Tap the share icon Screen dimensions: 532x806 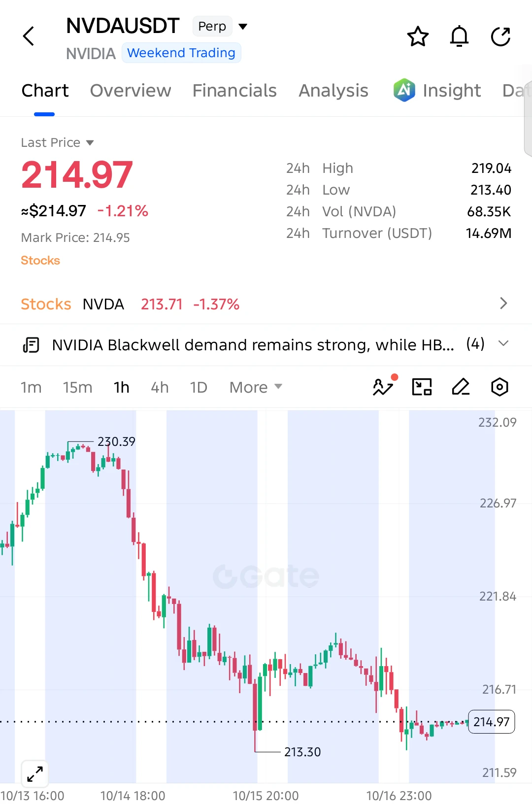point(500,36)
